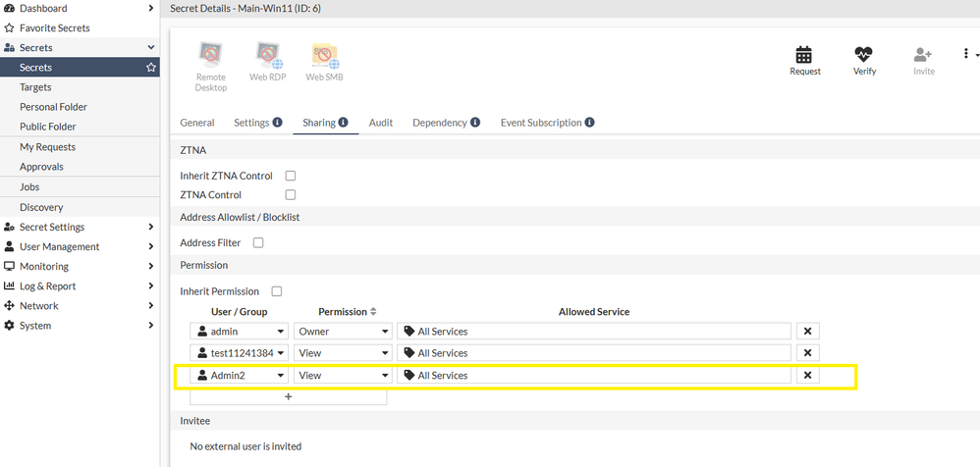The height and width of the screenshot is (467, 980).
Task: Go to Personal Folder in sidebar
Action: [x=53, y=107]
